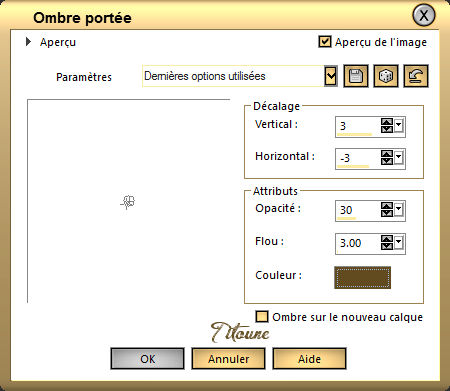The image size is (450, 391).
Task: Open the Horizontal value slider dropdown
Action: tap(399, 158)
